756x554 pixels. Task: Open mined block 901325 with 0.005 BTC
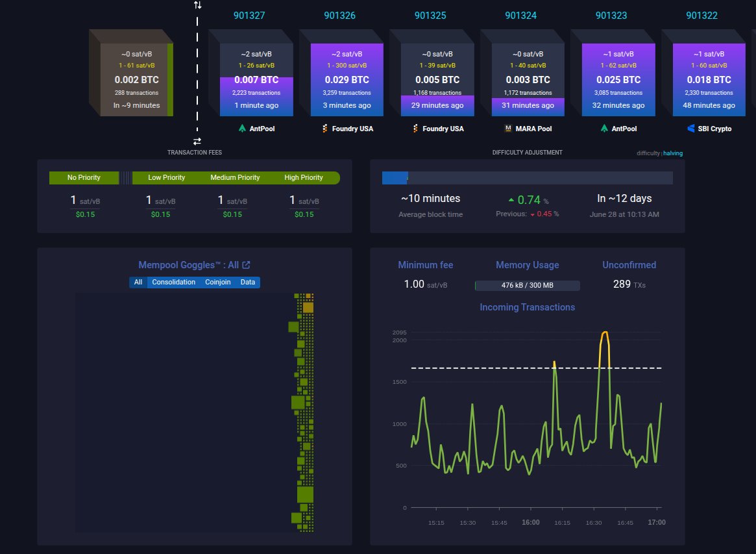click(x=437, y=80)
